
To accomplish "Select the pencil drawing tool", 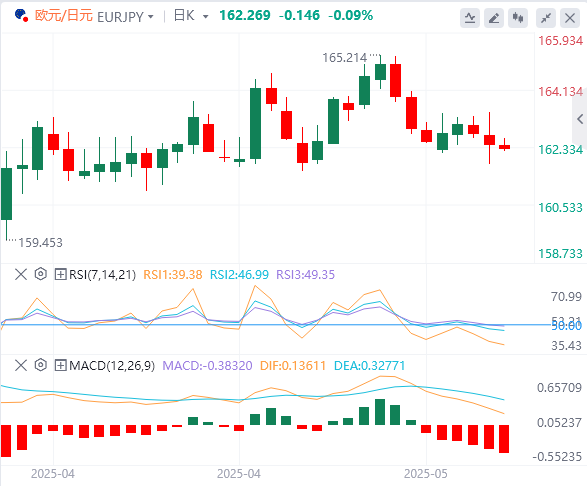I will pyautogui.click(x=494, y=18).
